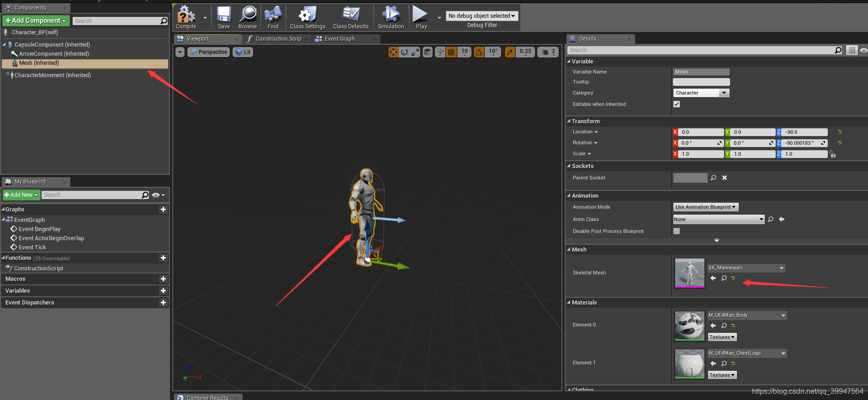Click Add New in My Blueprint
Viewport: 868px width, 400px height.
(x=21, y=195)
